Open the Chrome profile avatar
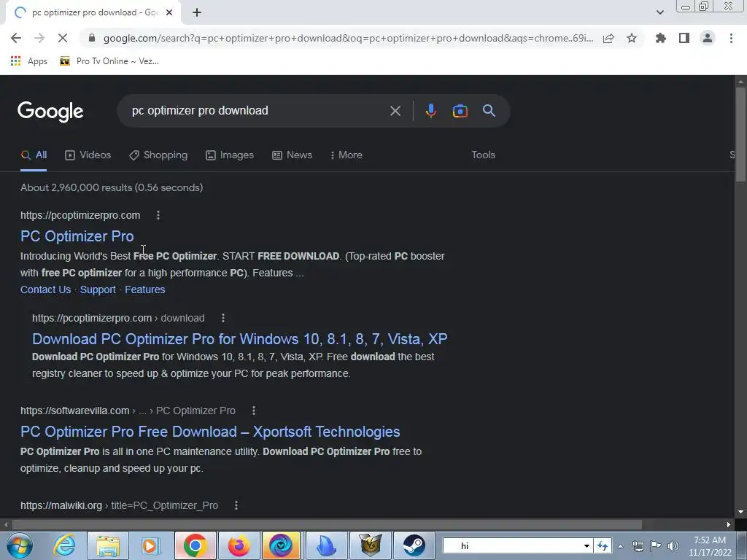The height and width of the screenshot is (560, 747). tap(708, 38)
